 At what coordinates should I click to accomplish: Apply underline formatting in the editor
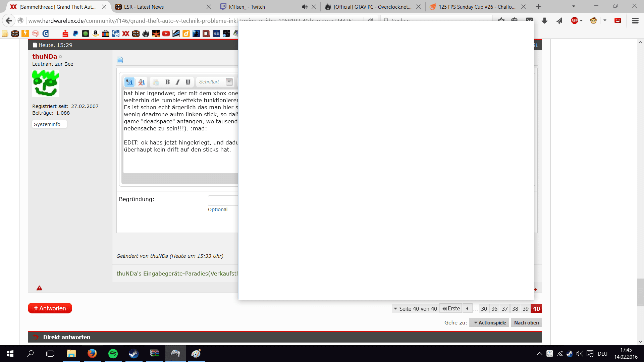tap(188, 82)
